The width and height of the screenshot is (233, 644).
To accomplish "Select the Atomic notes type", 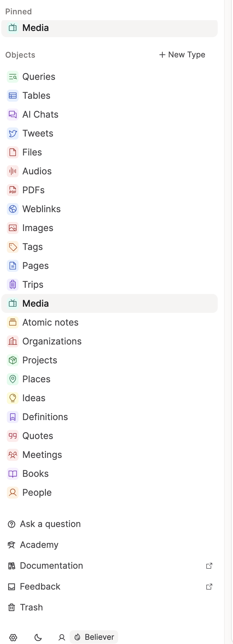I will coord(50,322).
